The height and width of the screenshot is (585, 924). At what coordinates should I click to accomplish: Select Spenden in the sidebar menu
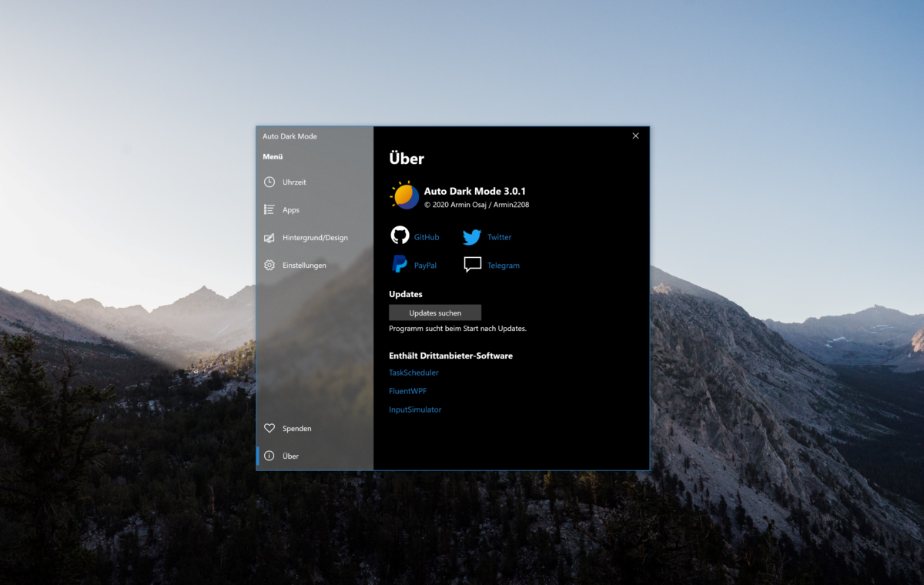point(297,428)
